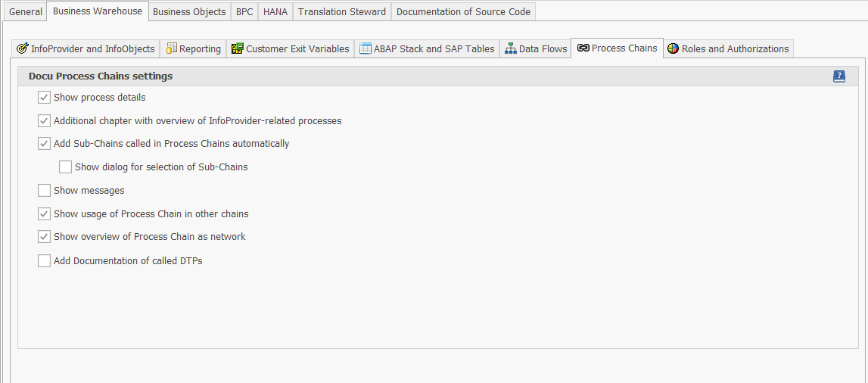Disable Show overview of Process Chain as network
The width and height of the screenshot is (868, 383).
point(44,237)
